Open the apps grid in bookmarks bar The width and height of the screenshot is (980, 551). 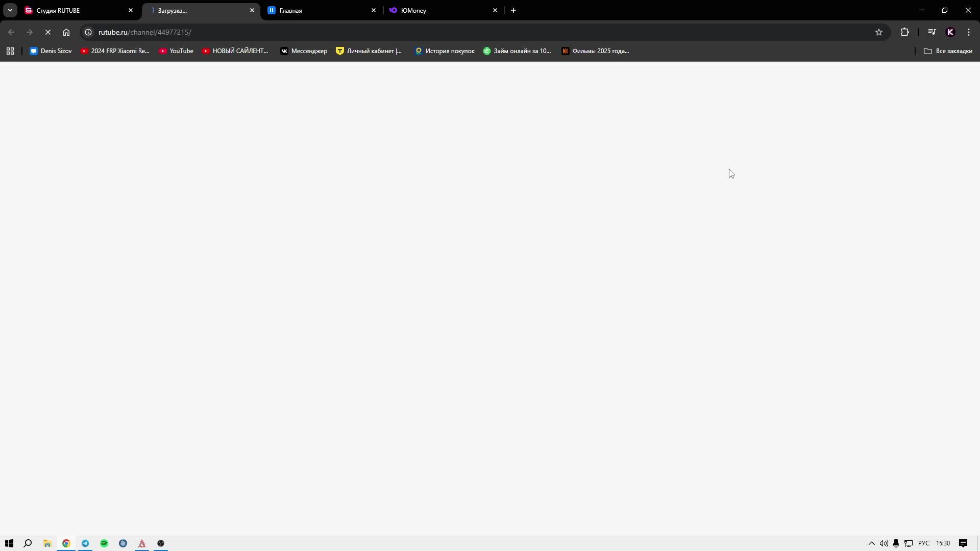click(10, 51)
